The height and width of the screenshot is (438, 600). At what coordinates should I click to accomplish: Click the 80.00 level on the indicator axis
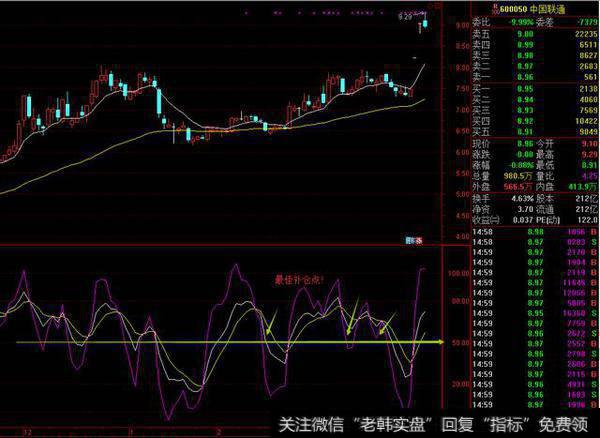460,301
